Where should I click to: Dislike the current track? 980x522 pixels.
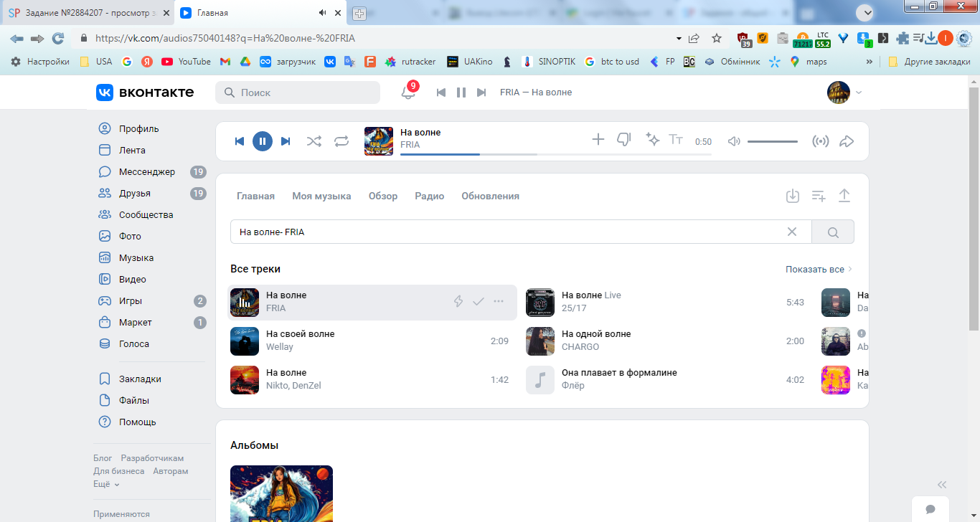pyautogui.click(x=624, y=139)
